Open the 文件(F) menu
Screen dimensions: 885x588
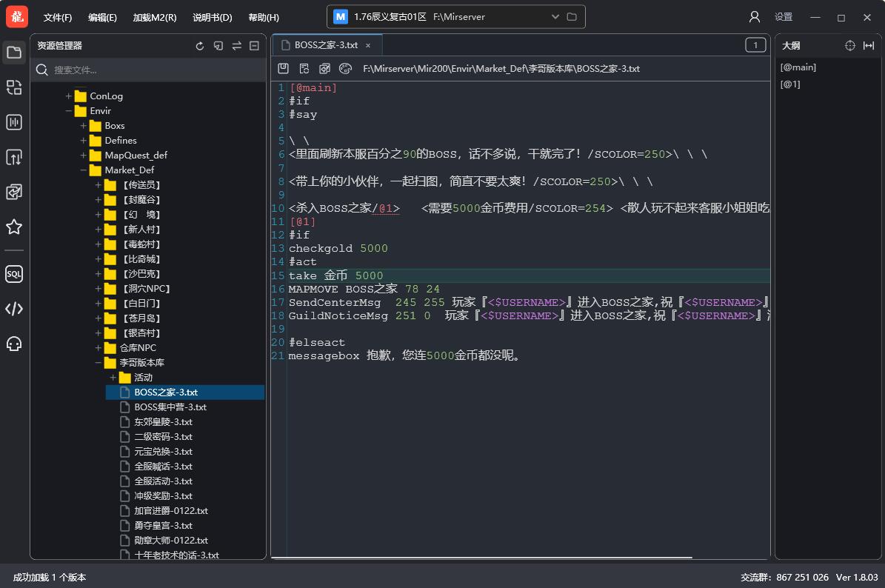58,18
